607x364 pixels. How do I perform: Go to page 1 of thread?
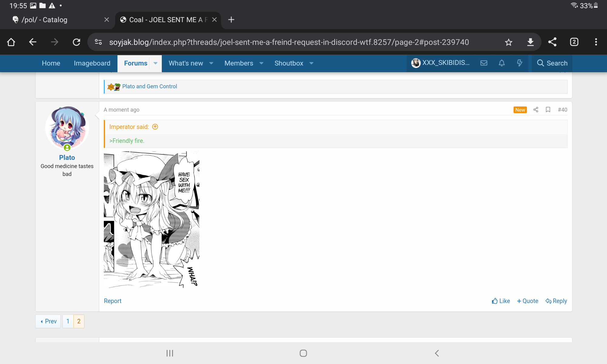tap(68, 321)
